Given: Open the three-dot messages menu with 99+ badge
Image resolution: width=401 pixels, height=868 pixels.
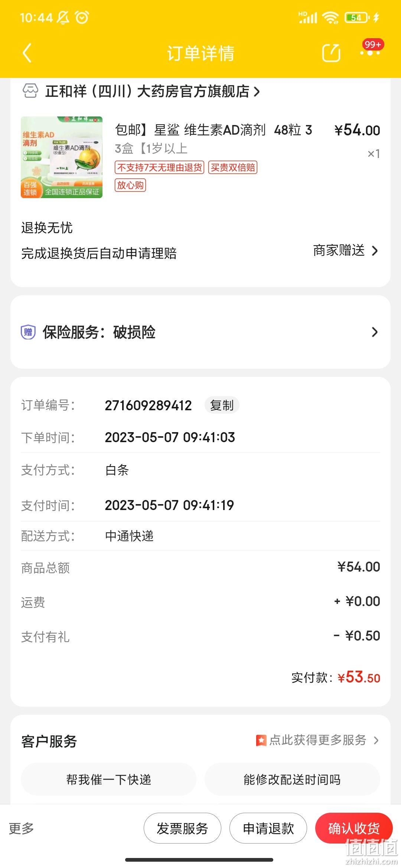Looking at the screenshot, I should tap(370, 53).
